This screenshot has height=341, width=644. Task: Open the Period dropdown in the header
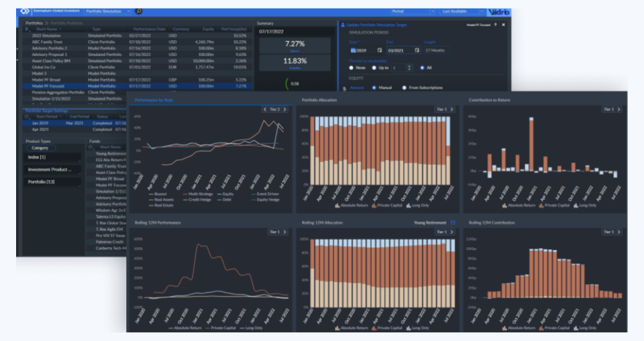pyautogui.click(x=412, y=11)
